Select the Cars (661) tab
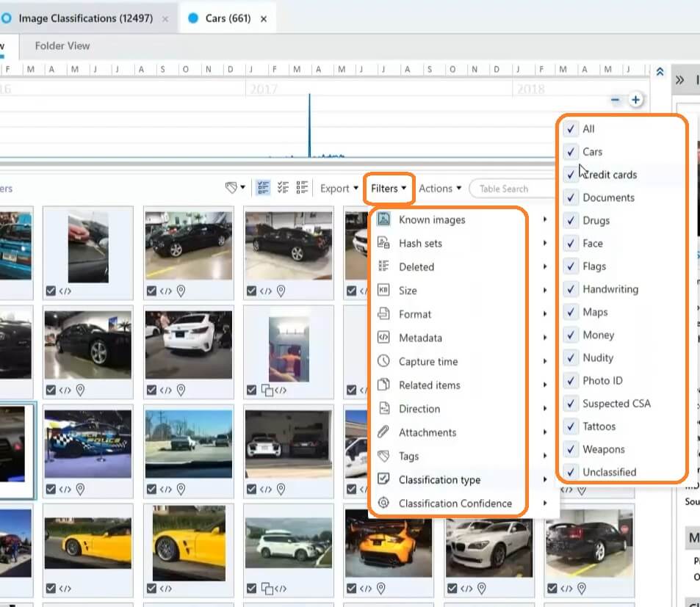This screenshot has height=607, width=700. (228, 18)
